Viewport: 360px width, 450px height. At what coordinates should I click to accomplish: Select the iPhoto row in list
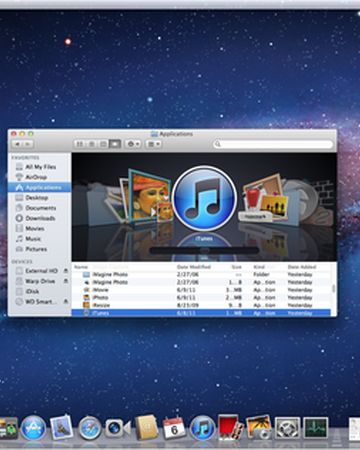pos(201,298)
